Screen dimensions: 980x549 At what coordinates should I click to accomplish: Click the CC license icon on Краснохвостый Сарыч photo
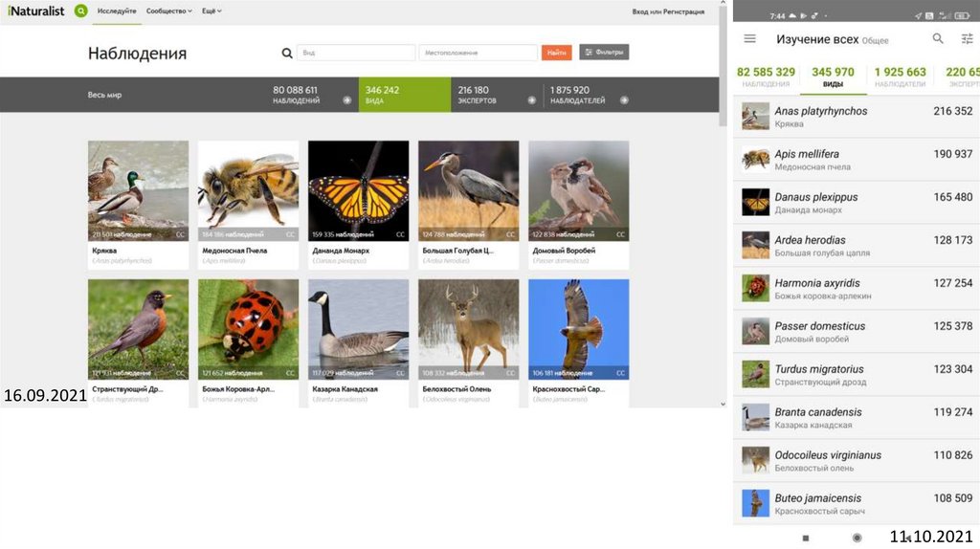[620, 374]
